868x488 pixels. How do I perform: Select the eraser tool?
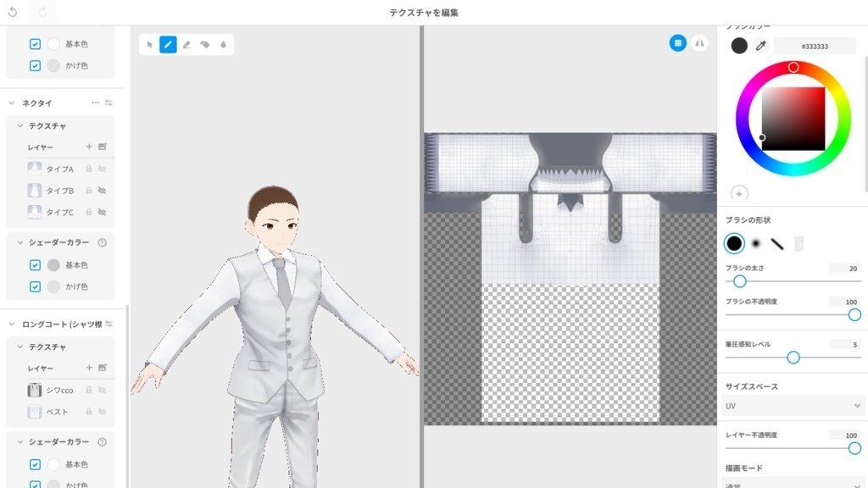pyautogui.click(x=186, y=44)
